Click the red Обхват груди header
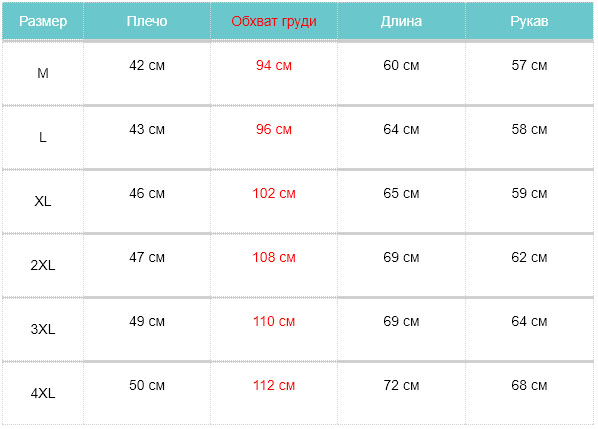 pyautogui.click(x=274, y=21)
